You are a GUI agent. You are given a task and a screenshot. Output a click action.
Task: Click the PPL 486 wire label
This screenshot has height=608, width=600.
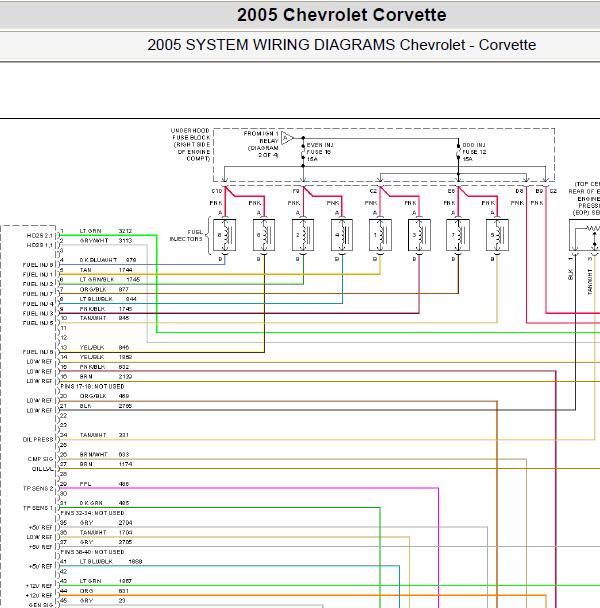click(x=104, y=484)
